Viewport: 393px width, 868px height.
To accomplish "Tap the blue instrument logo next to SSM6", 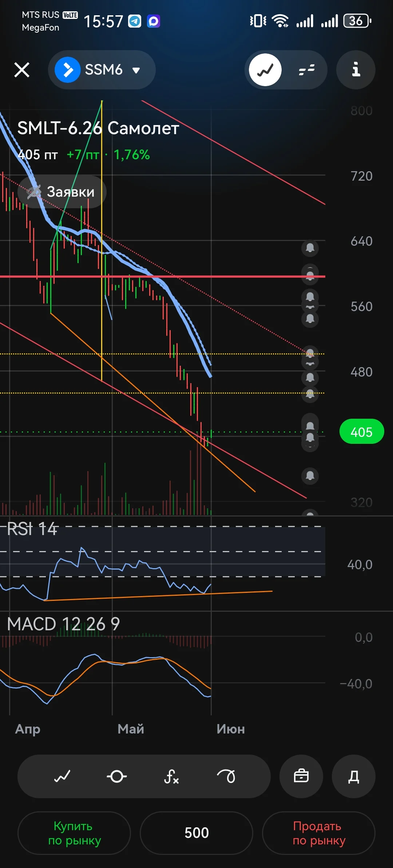I will [68, 70].
